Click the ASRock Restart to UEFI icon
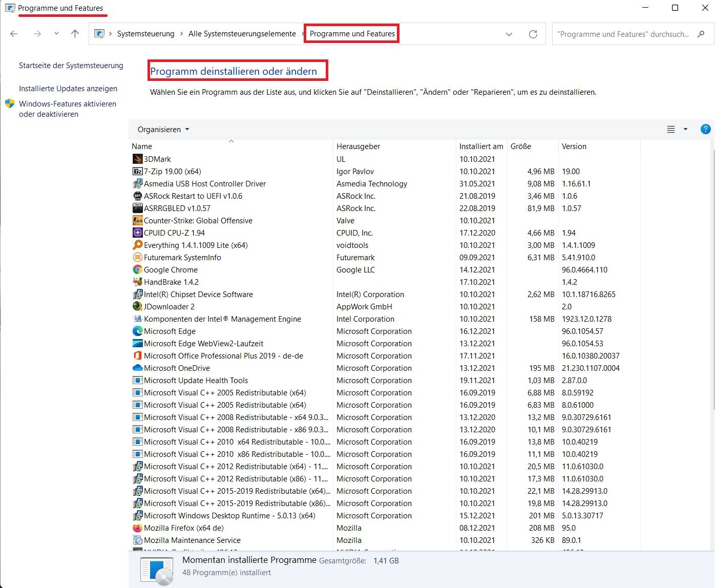The height and width of the screenshot is (588, 715). pos(137,196)
